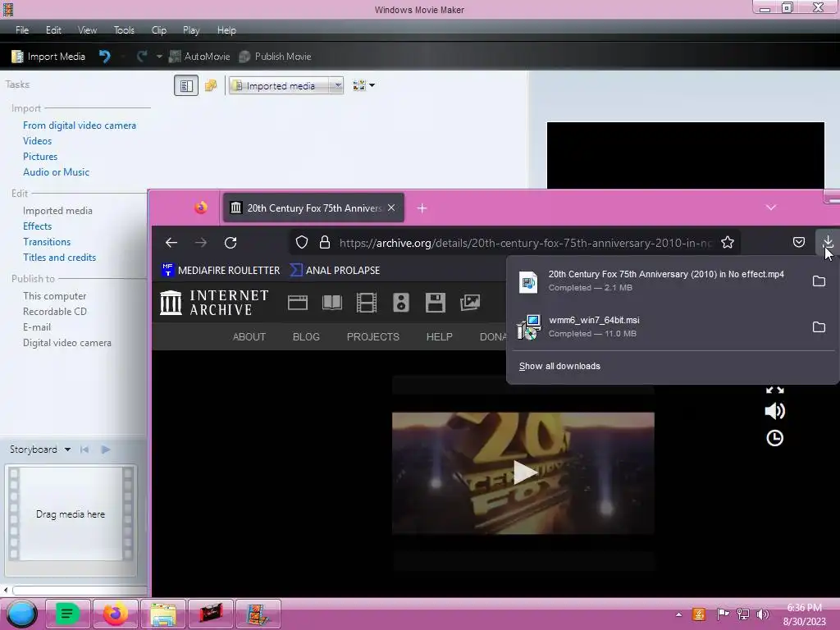
Task: Click the Video film icon
Action: 367,303
